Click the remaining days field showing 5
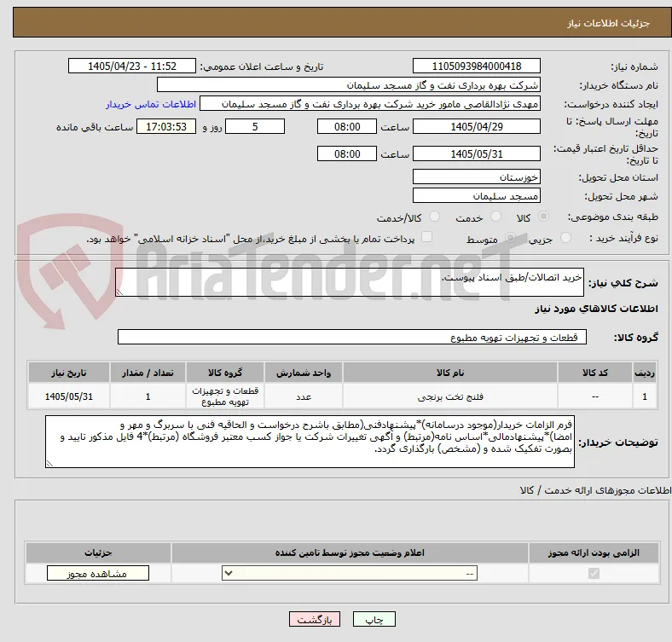 pos(255,126)
